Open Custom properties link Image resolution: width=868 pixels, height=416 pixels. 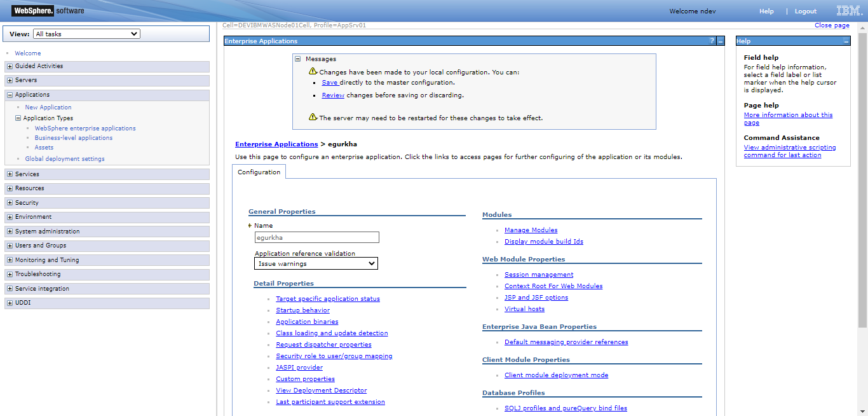coord(305,379)
